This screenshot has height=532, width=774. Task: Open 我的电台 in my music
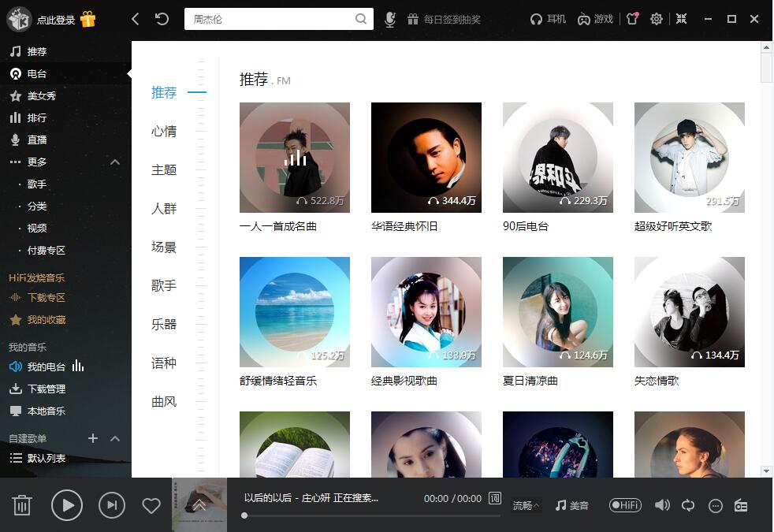[47, 366]
